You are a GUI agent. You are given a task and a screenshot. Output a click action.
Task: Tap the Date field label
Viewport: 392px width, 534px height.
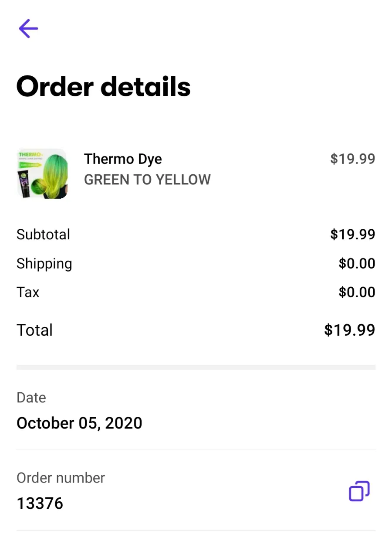point(31,398)
